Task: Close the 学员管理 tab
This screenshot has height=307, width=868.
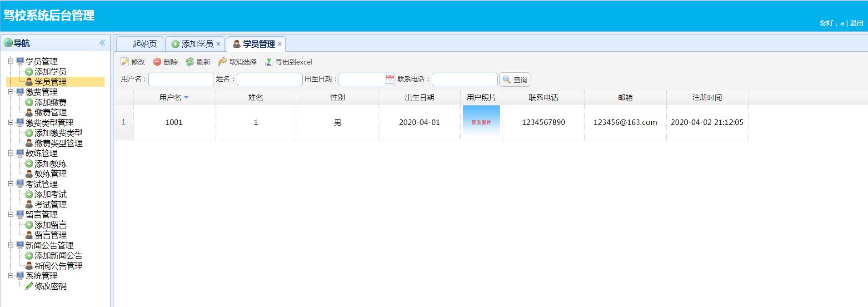Action: [280, 44]
